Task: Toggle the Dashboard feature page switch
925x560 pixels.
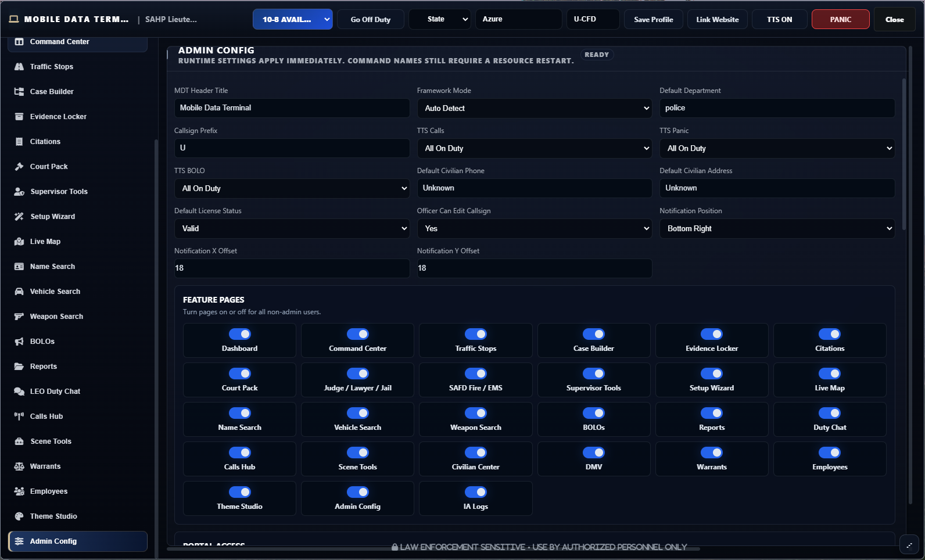Action: [239, 334]
